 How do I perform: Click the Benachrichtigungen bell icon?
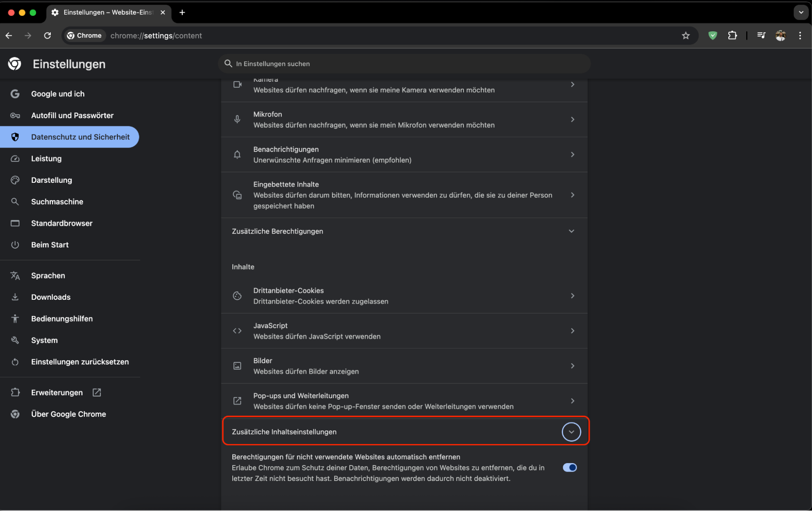(237, 154)
